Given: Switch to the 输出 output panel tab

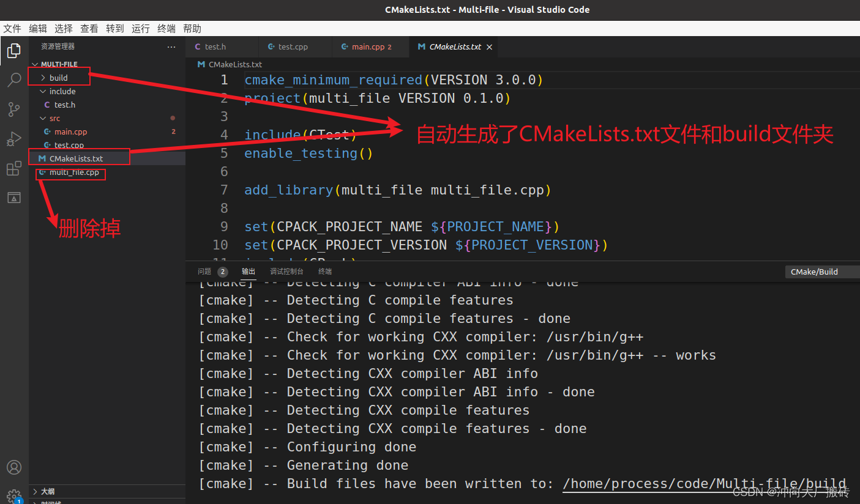Looking at the screenshot, I should (249, 272).
